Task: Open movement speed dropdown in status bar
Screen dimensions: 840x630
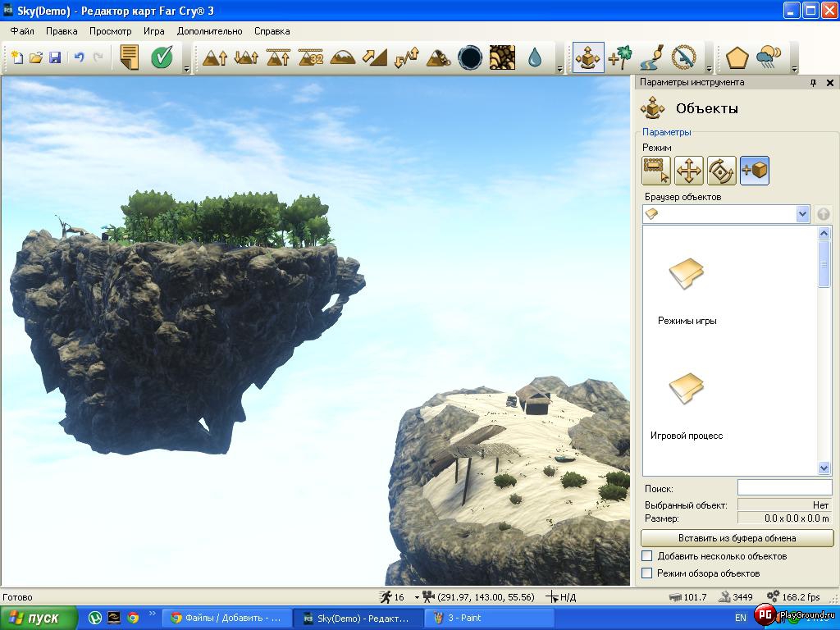Action: click(x=416, y=597)
